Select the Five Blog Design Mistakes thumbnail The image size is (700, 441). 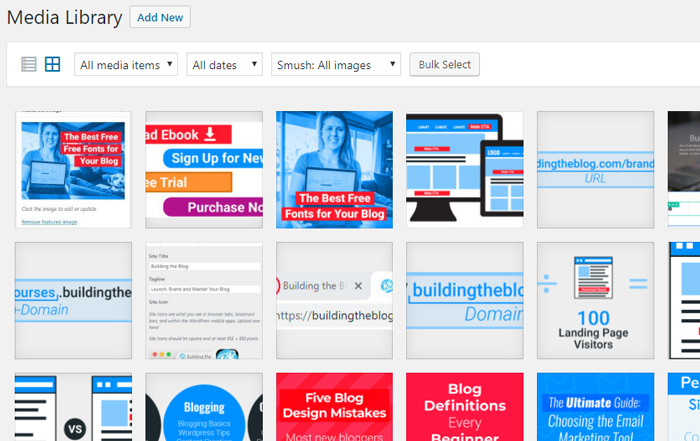[x=334, y=407]
